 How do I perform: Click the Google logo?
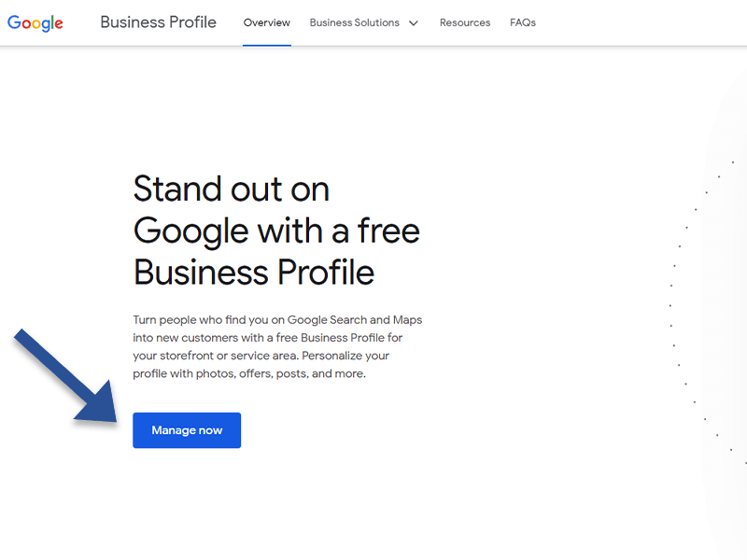[x=35, y=22]
